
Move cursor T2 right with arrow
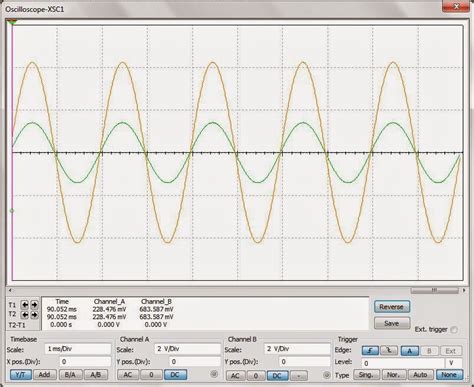(x=34, y=314)
